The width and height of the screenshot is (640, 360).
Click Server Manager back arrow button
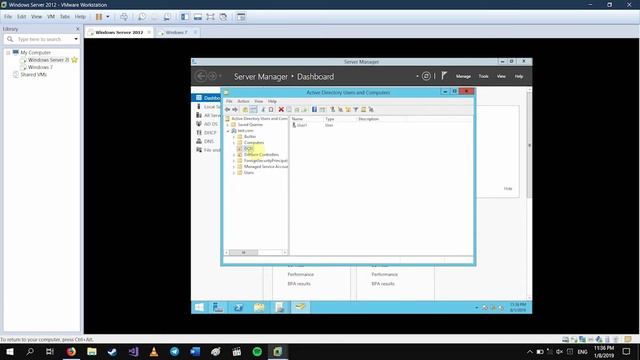click(200, 76)
